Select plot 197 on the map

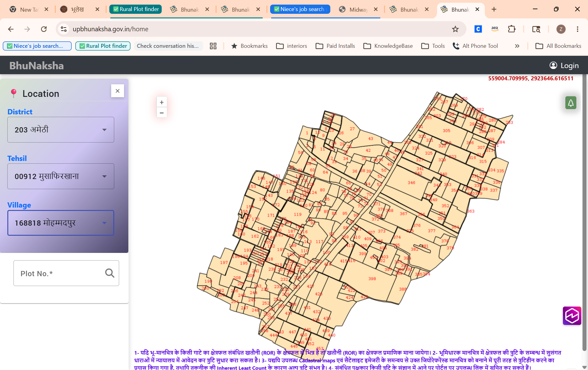coord(224,262)
